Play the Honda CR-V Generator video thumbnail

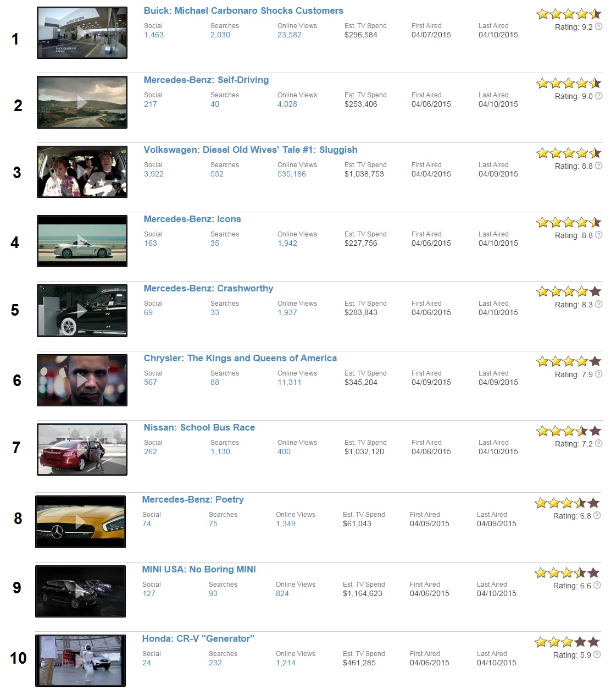click(x=80, y=660)
